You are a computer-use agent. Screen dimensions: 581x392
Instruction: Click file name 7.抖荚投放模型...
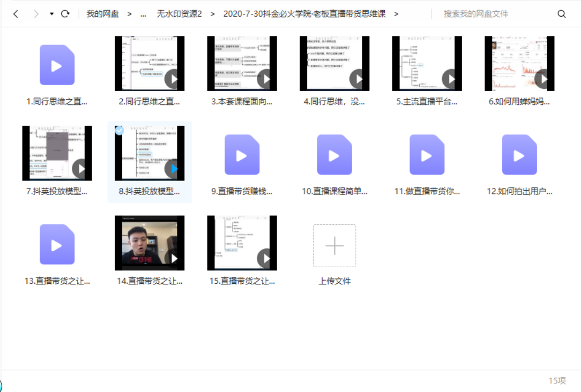57,191
